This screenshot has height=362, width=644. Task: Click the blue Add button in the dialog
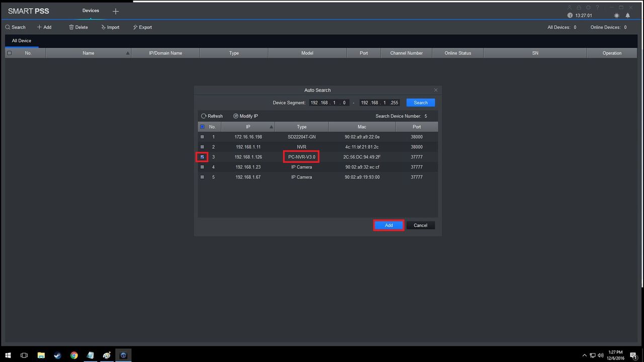[x=389, y=225]
